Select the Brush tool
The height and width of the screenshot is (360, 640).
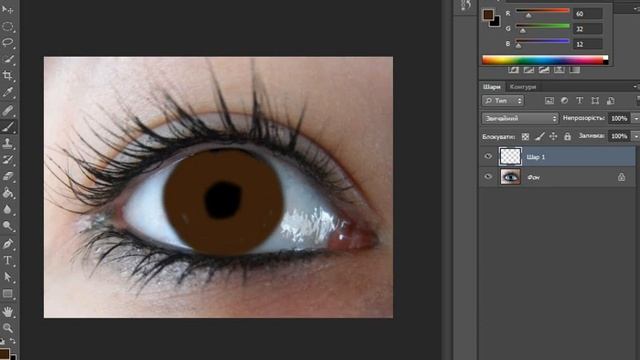[7, 127]
